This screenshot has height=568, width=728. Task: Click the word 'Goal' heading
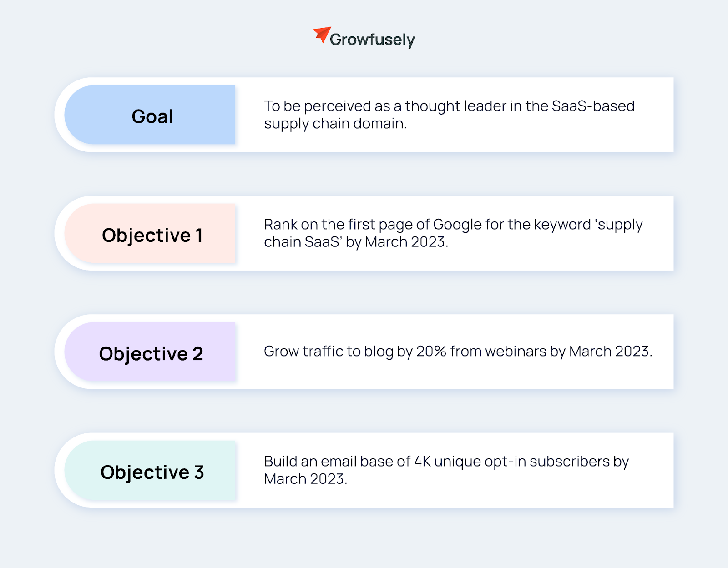152,116
